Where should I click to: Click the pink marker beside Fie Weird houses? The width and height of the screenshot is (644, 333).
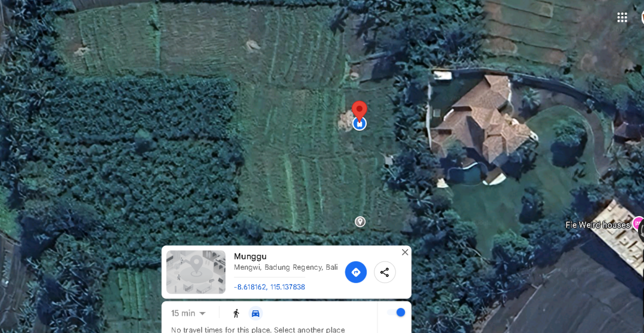[638, 224]
